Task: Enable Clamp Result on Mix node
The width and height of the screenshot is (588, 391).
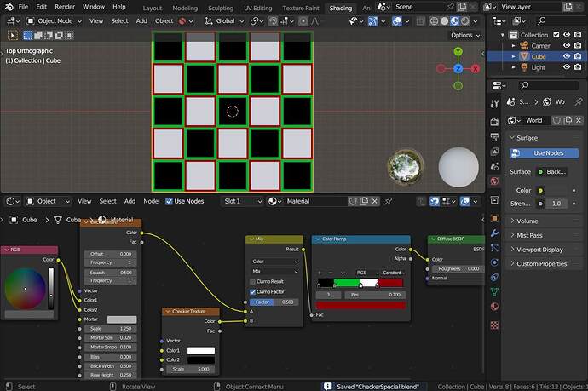Action: coord(252,281)
